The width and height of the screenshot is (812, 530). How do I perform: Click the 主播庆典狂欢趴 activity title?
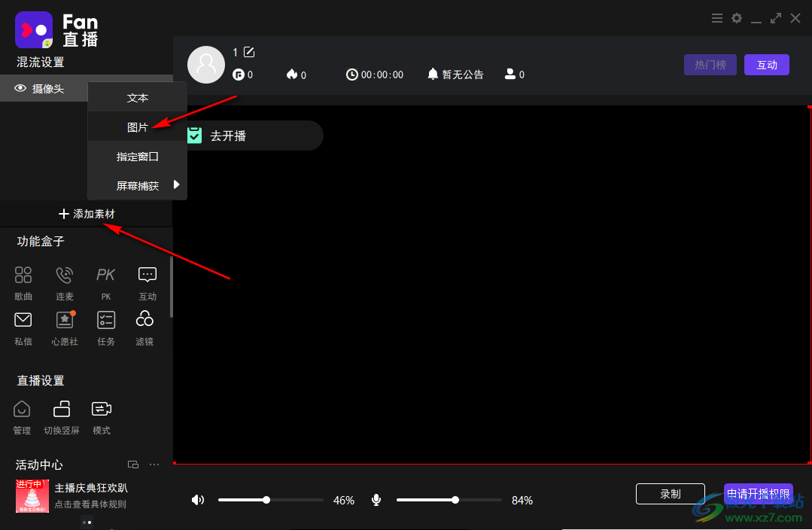click(x=91, y=488)
